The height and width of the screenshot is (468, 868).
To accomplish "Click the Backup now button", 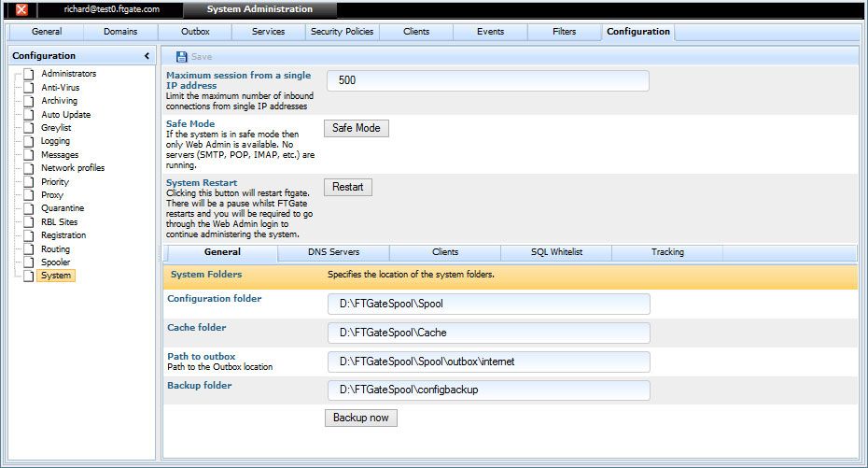I will [361, 418].
